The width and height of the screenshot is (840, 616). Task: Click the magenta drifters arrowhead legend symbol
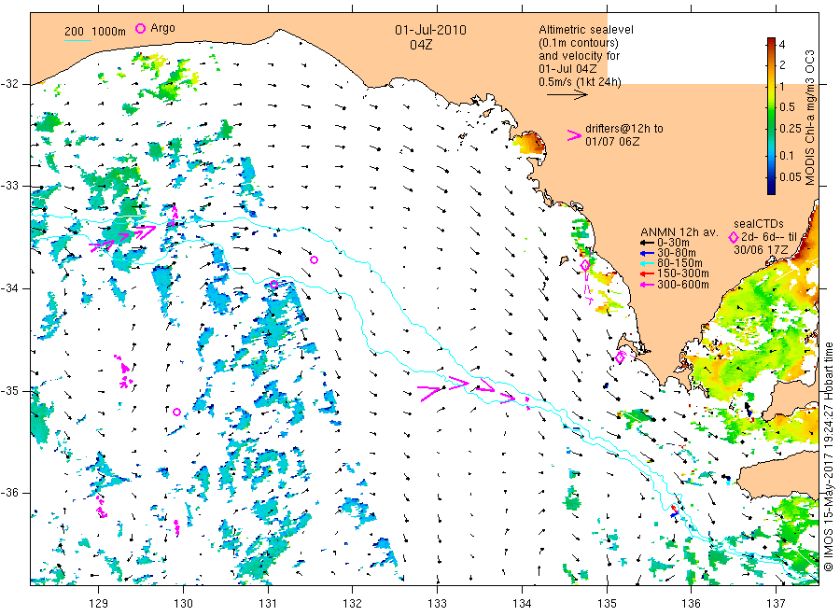pyautogui.click(x=574, y=135)
